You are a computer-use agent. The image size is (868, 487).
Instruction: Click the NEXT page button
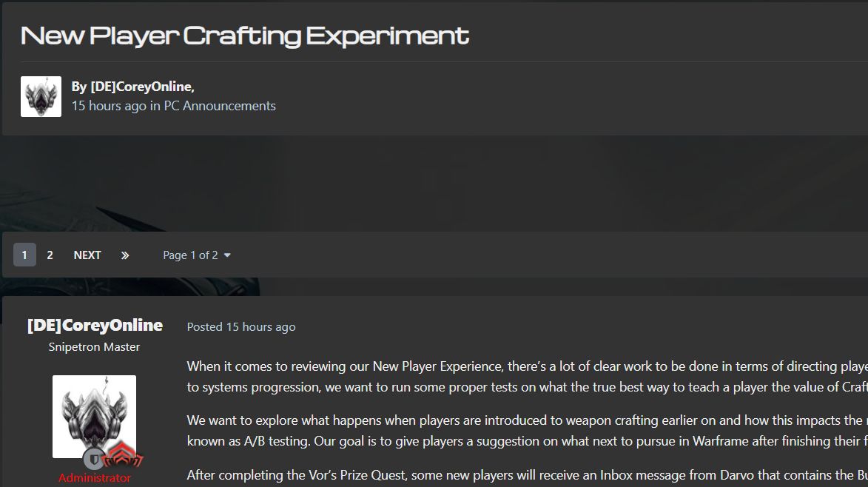87,255
